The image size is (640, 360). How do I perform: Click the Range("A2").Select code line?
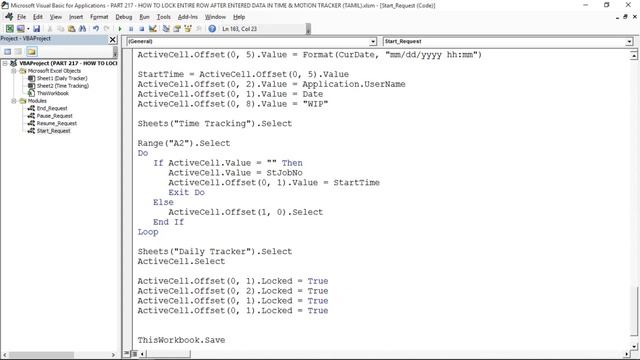[x=184, y=143]
